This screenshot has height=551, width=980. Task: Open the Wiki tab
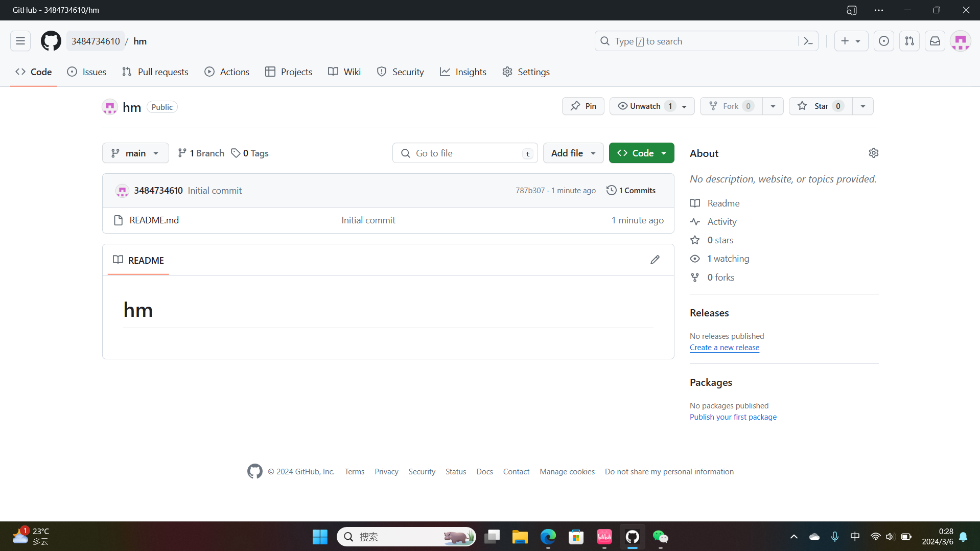[x=344, y=72]
